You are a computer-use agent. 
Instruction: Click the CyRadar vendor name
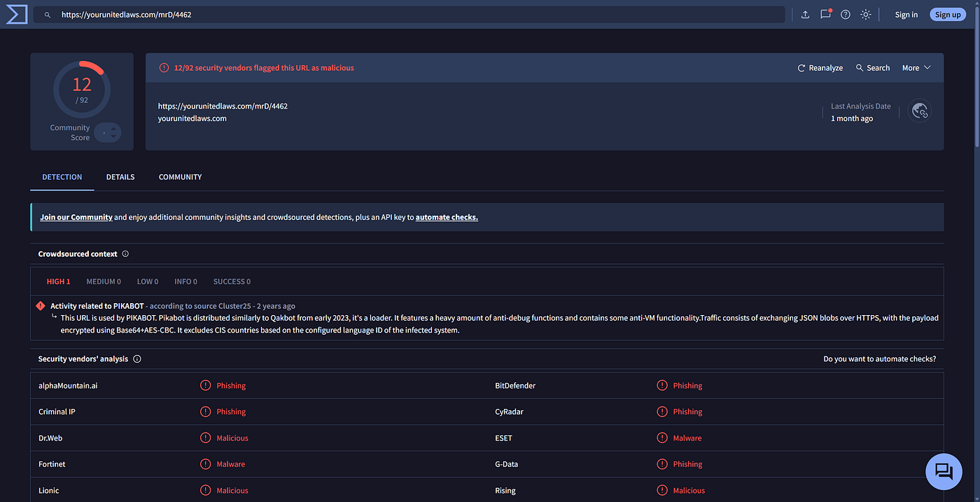tap(509, 412)
